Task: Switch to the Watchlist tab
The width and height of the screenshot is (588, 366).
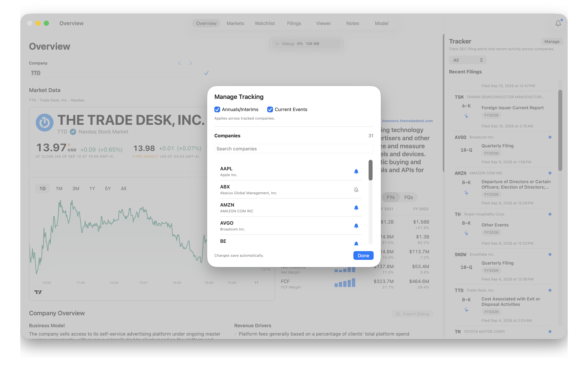Action: click(x=265, y=23)
